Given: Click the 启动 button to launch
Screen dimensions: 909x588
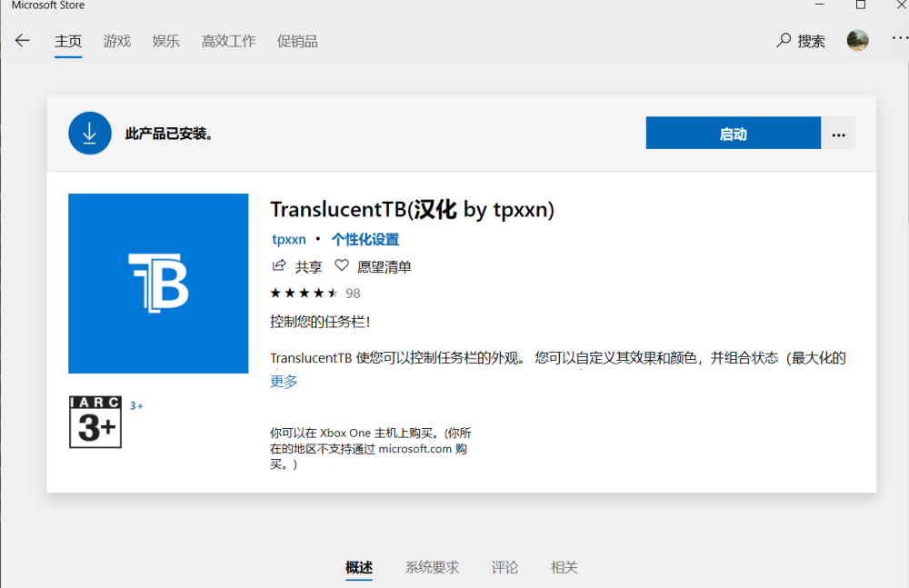Looking at the screenshot, I should tap(733, 133).
